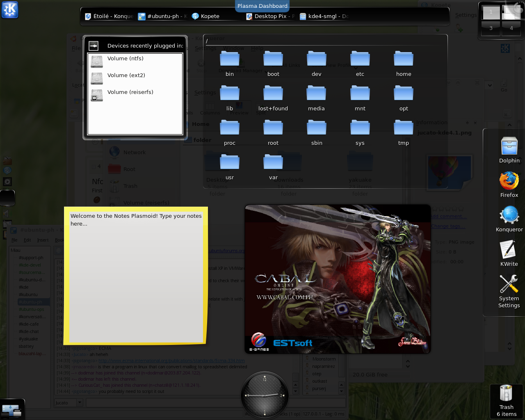Screen dimensions: 525x420
Task: Switch to virtual desktop 4 in pager
Action: coord(511,28)
